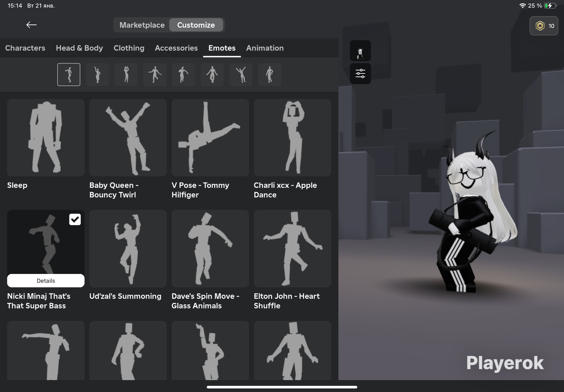Equip the Sleep emote thumbnail
Image resolution: width=564 pixels, height=392 pixels.
tap(46, 138)
